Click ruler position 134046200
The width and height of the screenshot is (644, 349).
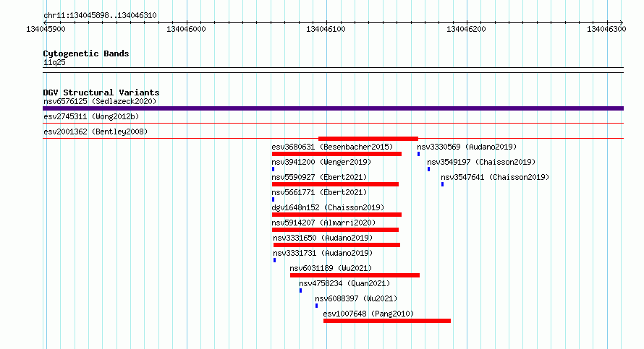coord(466,29)
